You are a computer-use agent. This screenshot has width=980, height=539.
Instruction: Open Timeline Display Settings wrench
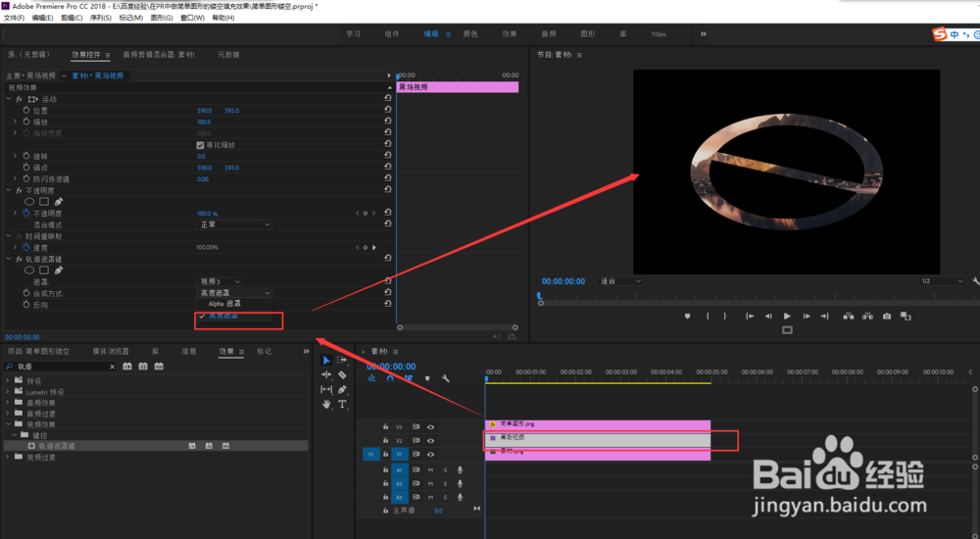pyautogui.click(x=446, y=378)
